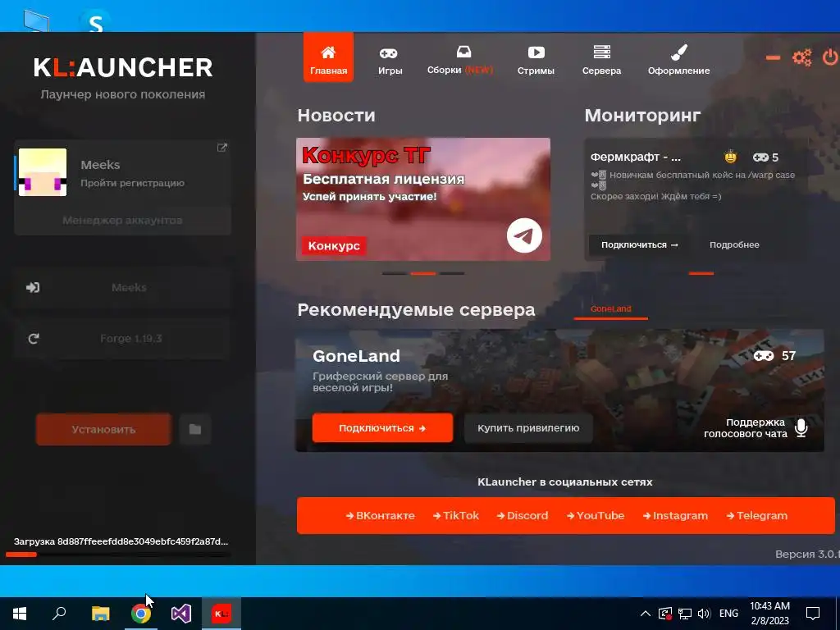Click the taskbar search magnifier icon

click(59, 614)
